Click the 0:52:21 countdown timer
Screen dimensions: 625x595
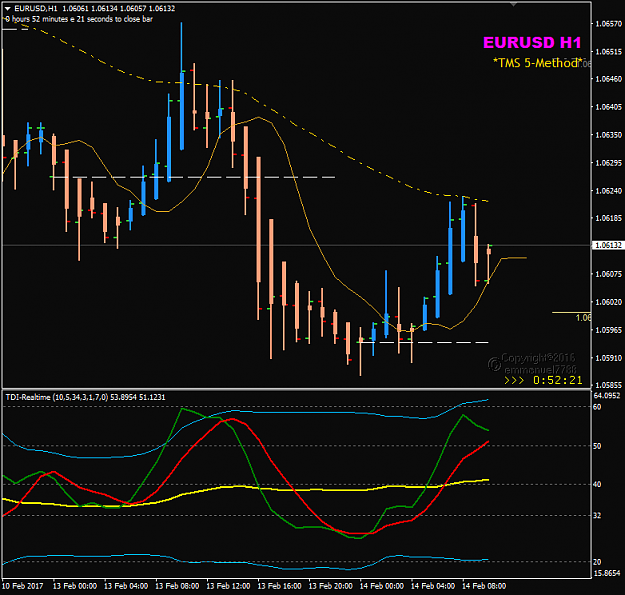click(x=558, y=380)
